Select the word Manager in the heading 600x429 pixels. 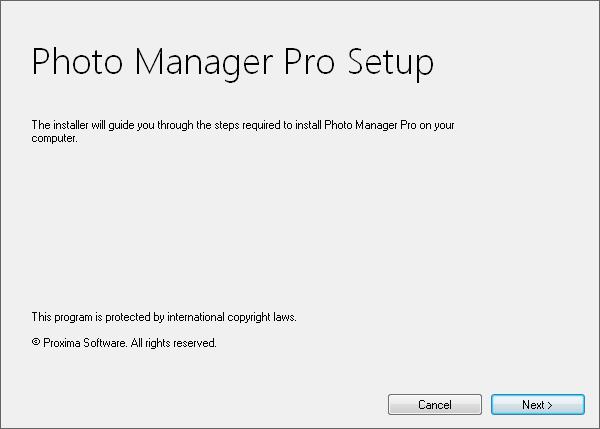point(204,64)
